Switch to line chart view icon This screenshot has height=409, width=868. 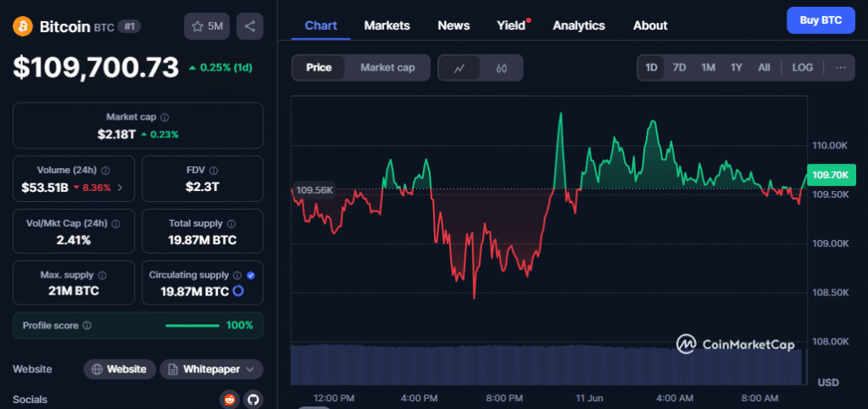pos(459,68)
